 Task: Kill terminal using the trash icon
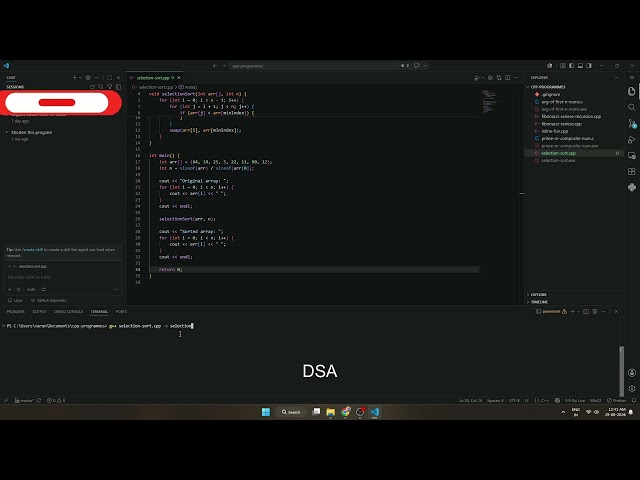[x=595, y=311]
